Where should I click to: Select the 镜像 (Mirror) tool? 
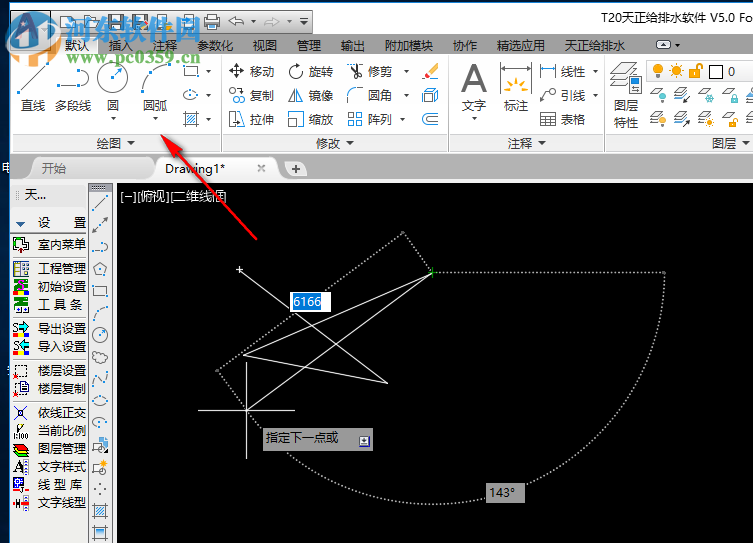tap(310, 95)
